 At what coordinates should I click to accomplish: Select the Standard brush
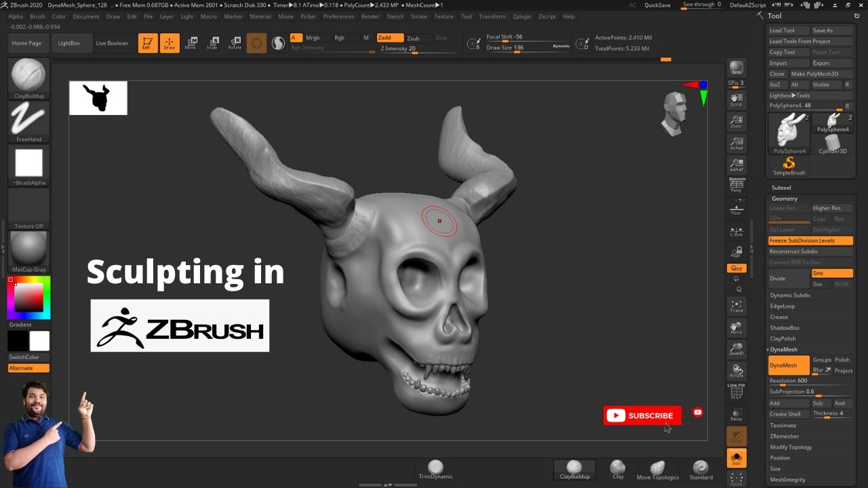point(701,470)
